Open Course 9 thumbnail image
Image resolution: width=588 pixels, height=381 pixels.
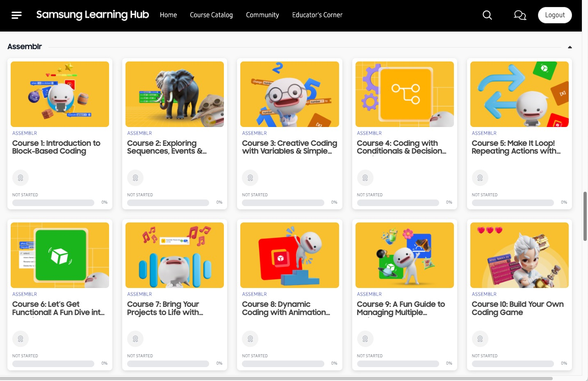(405, 255)
